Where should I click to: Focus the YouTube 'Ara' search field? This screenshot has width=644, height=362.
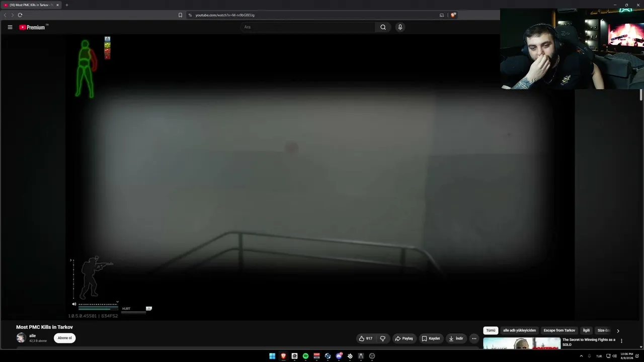pos(307,27)
